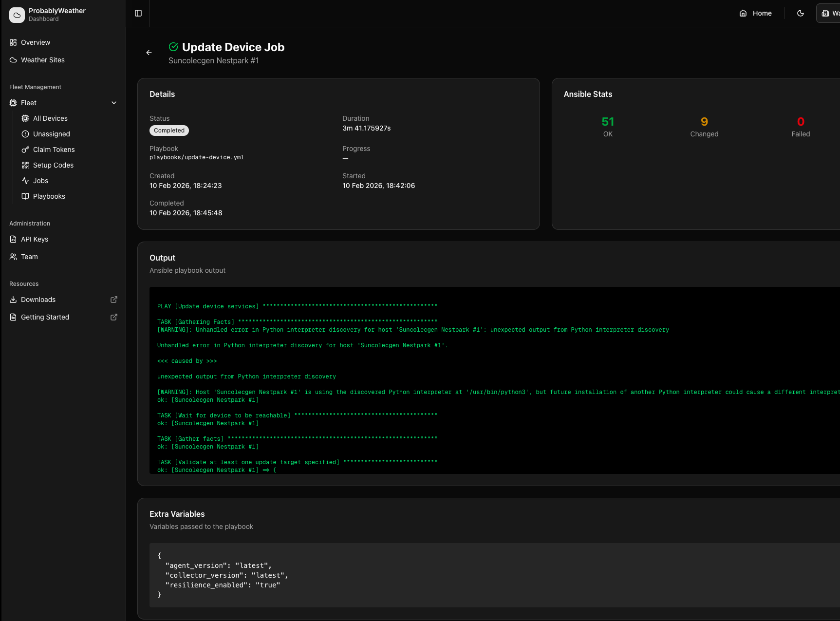
Task: Open the workspace switcher in top right
Action: [x=830, y=13]
